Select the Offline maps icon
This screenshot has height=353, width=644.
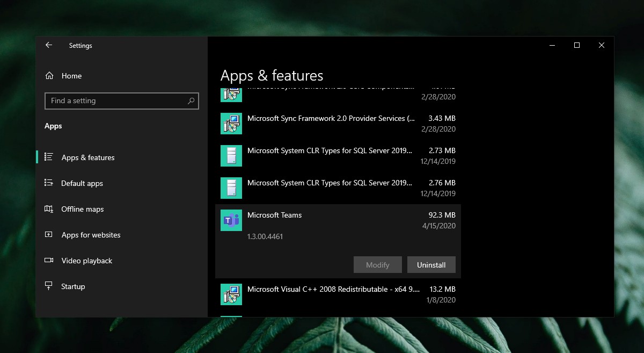point(49,209)
